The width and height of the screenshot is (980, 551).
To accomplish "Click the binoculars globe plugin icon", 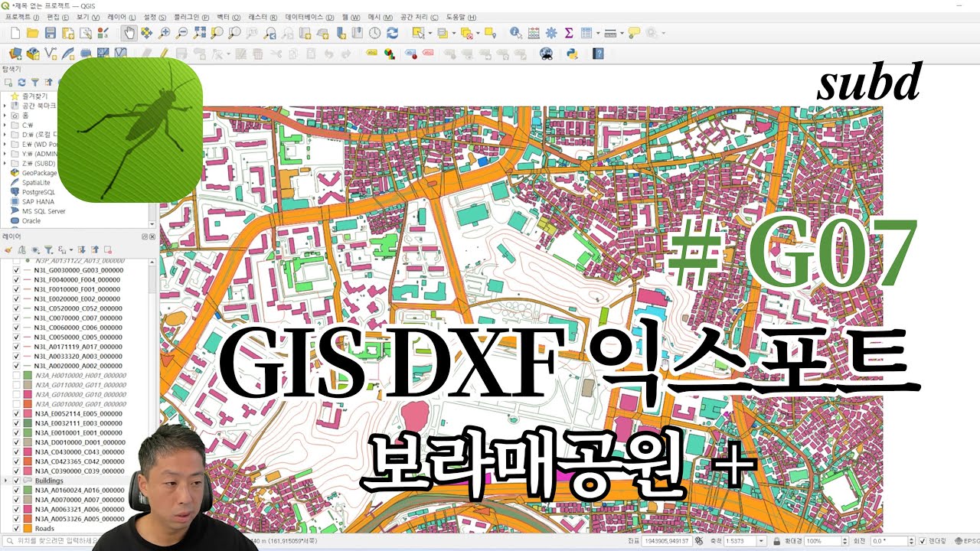I will click(546, 54).
